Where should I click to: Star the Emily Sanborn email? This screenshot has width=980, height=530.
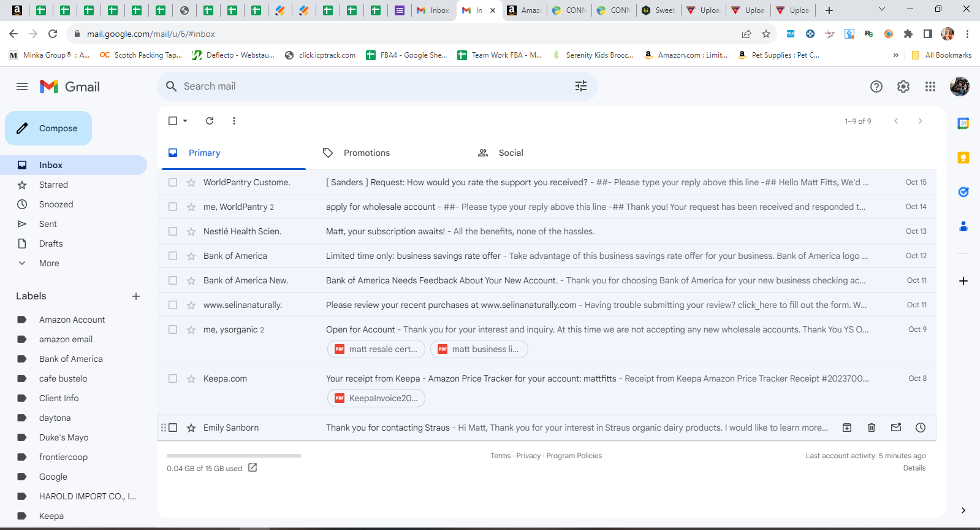click(x=191, y=428)
